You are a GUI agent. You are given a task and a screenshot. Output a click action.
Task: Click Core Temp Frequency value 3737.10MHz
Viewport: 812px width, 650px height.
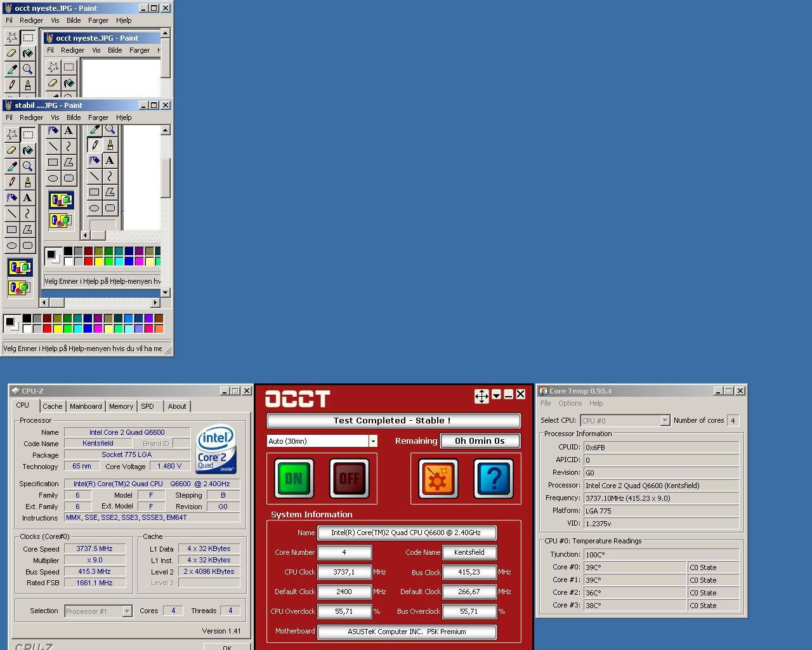click(x=661, y=498)
